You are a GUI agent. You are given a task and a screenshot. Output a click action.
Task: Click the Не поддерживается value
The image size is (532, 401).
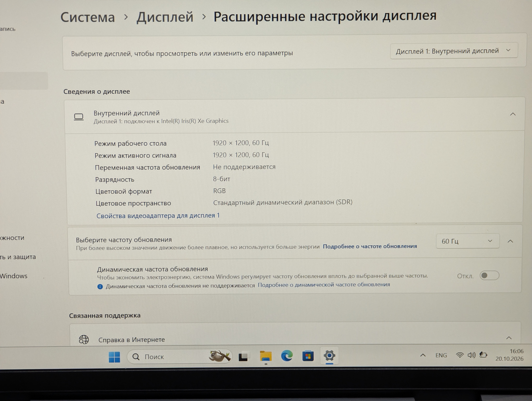click(244, 167)
